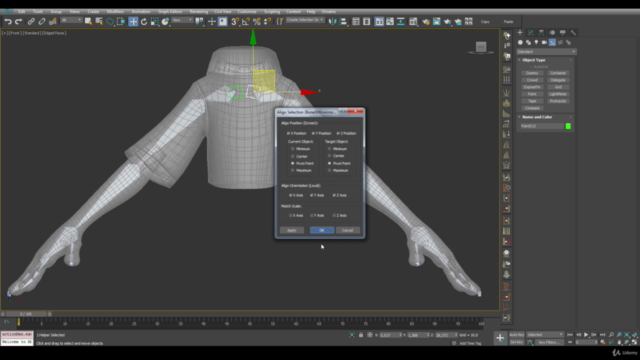Open Create Selection Set dropdown

tap(305, 20)
